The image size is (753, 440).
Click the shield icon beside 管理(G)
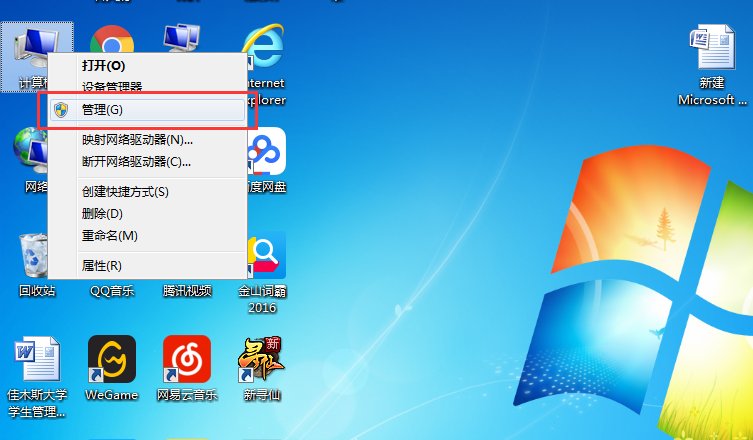(x=61, y=110)
